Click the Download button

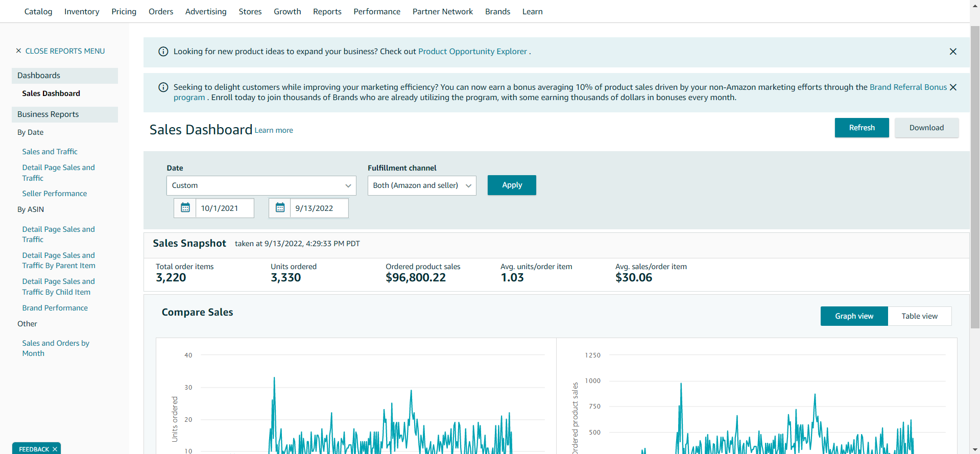(926, 128)
